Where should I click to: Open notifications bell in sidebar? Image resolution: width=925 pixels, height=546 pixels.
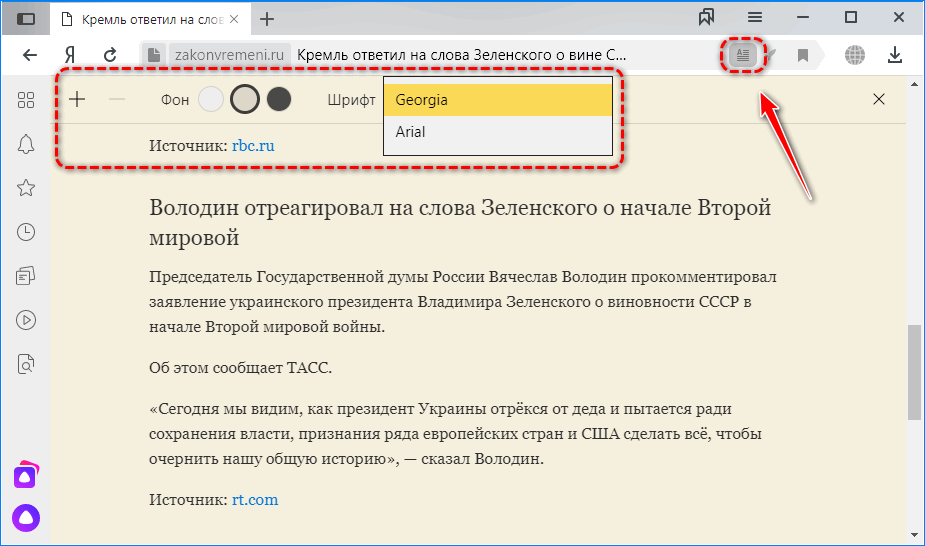[26, 144]
